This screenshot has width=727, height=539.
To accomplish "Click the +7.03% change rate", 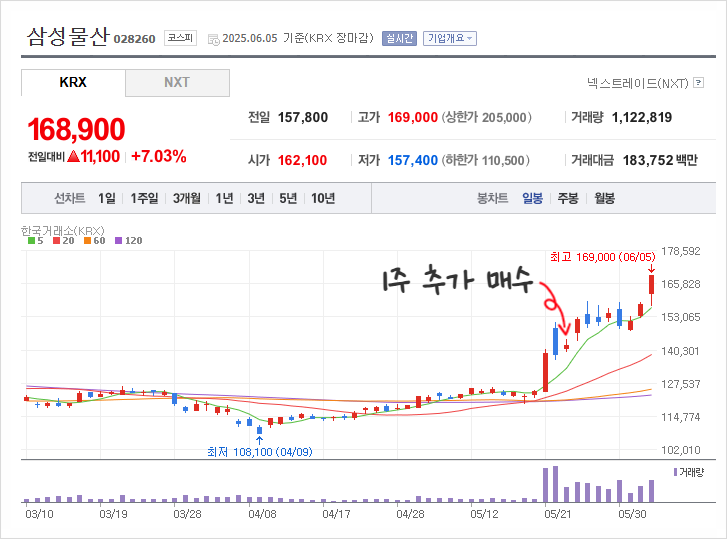I will [x=159, y=156].
